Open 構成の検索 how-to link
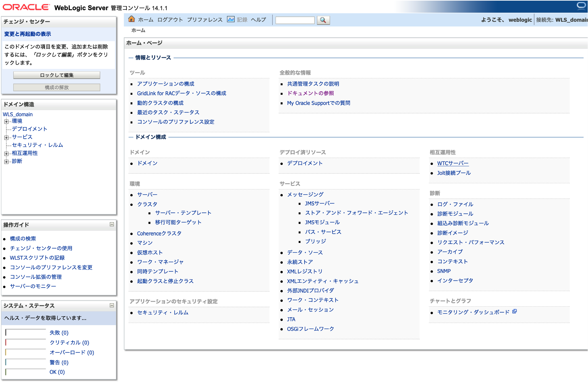Screen dimensions: 588x384 click(x=23, y=239)
